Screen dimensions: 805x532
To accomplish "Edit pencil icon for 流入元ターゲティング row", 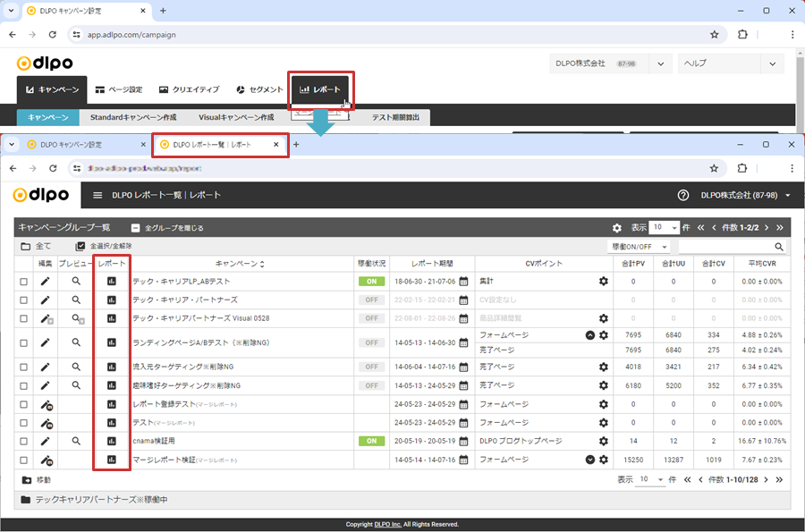I will [x=46, y=367].
